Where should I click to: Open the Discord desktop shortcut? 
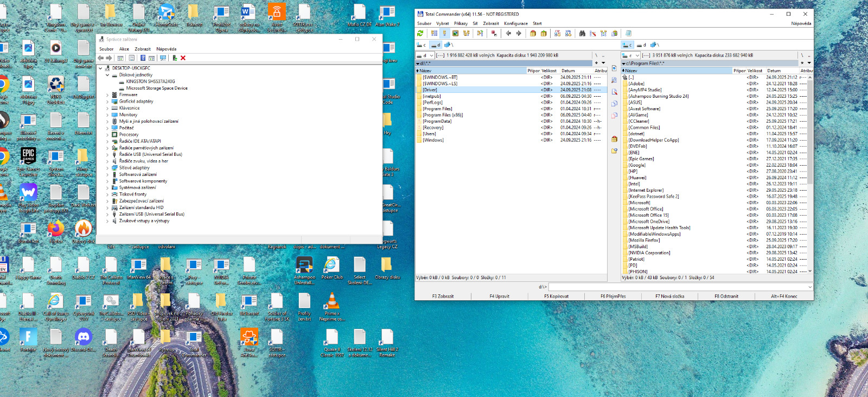coord(84,341)
